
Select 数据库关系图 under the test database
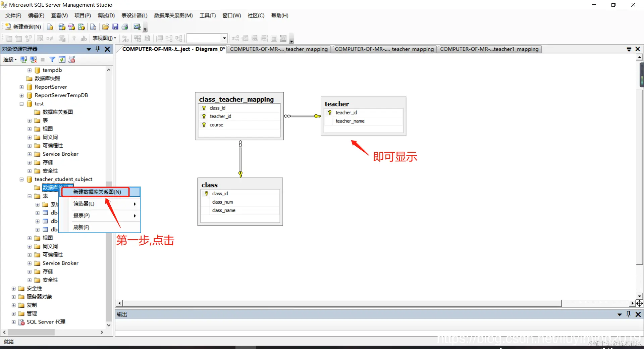point(57,112)
